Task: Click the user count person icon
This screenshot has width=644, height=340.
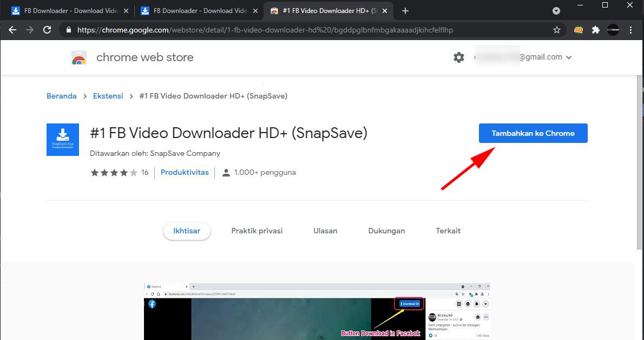Action: click(x=226, y=173)
